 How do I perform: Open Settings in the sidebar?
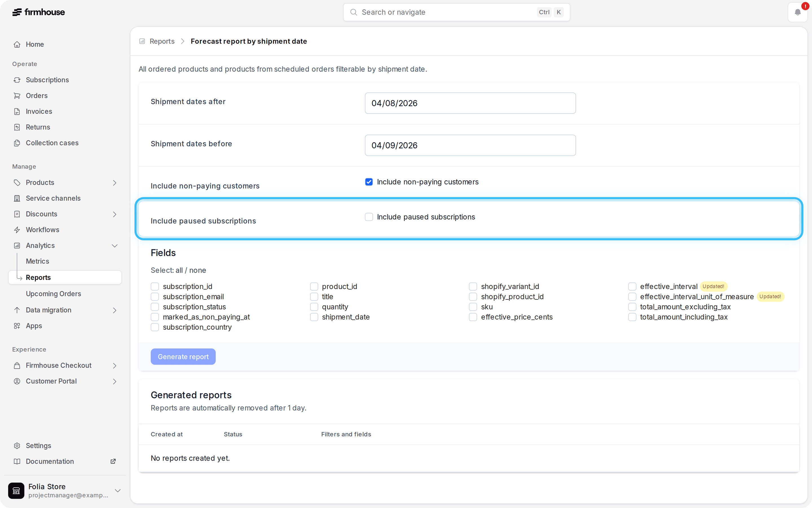[x=39, y=446]
